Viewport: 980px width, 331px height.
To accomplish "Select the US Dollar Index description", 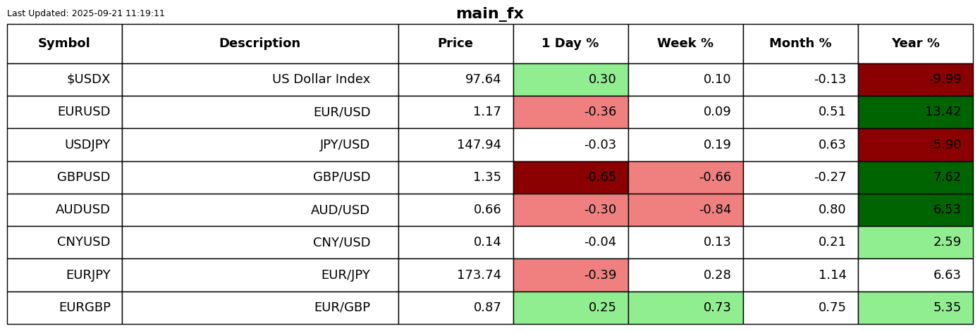I will point(259,80).
